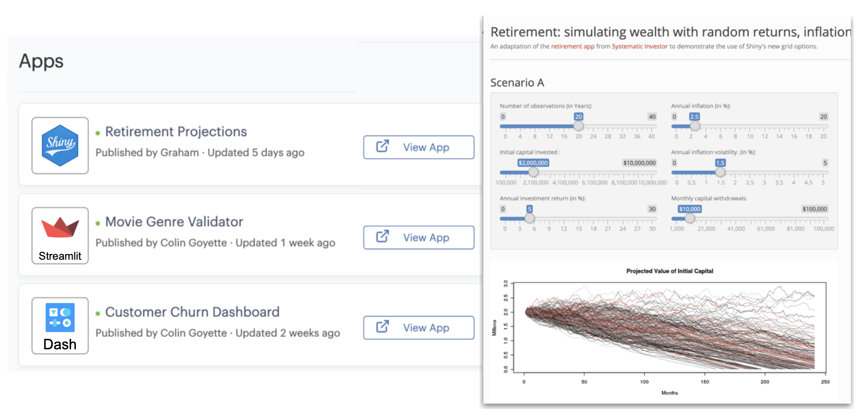Follow the 'Systematic Investor' link
The image size is (868, 418).
point(639,46)
